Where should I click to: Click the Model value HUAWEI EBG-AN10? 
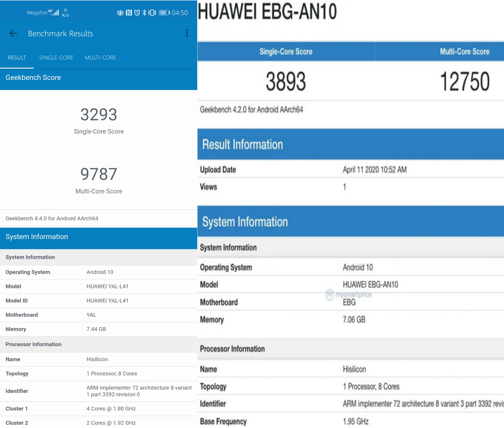click(x=370, y=284)
